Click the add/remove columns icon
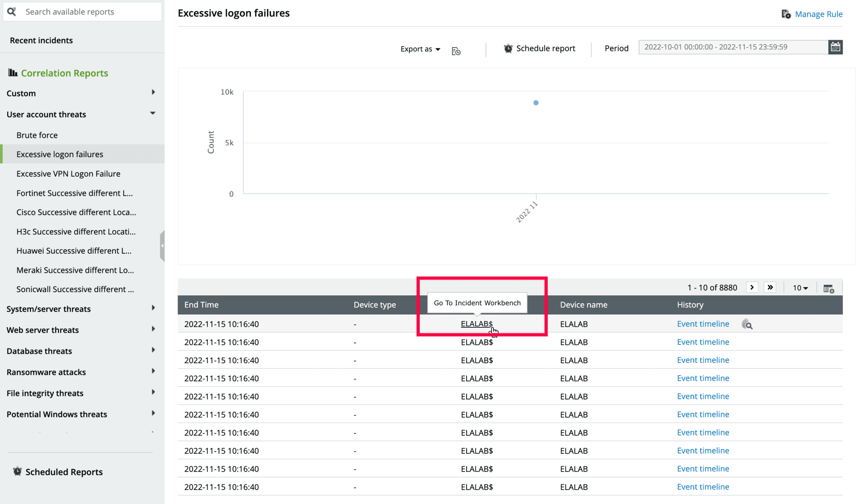 tap(829, 289)
